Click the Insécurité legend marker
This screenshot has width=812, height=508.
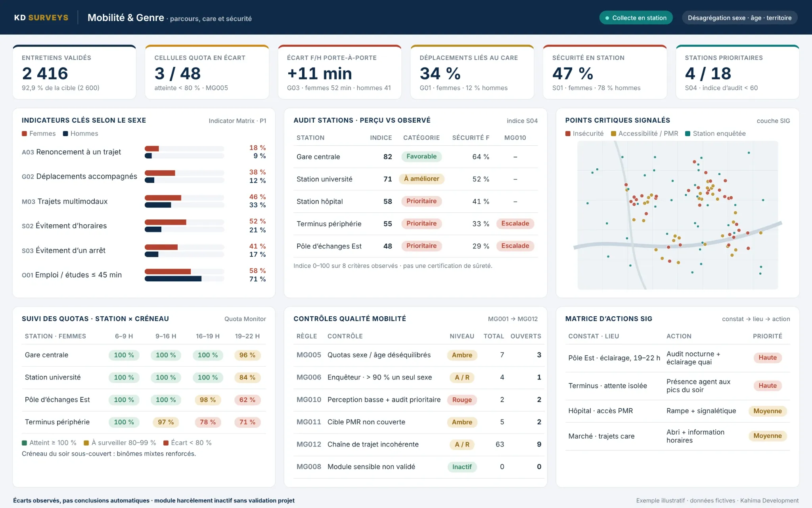point(568,133)
